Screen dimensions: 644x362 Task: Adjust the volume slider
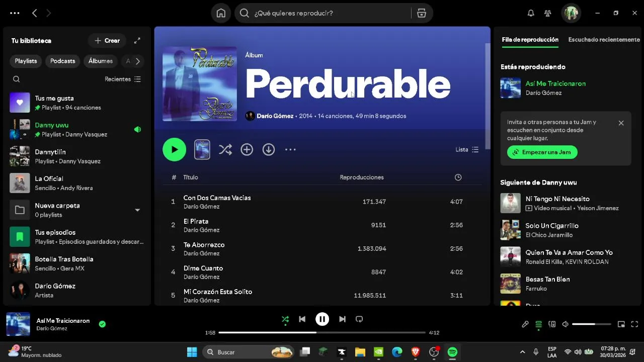pyautogui.click(x=592, y=324)
